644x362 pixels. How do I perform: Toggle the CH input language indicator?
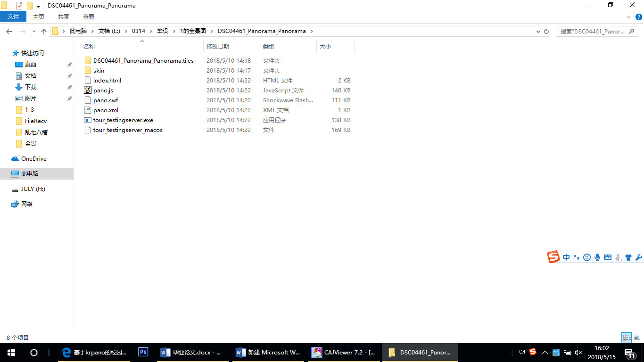pos(522,352)
